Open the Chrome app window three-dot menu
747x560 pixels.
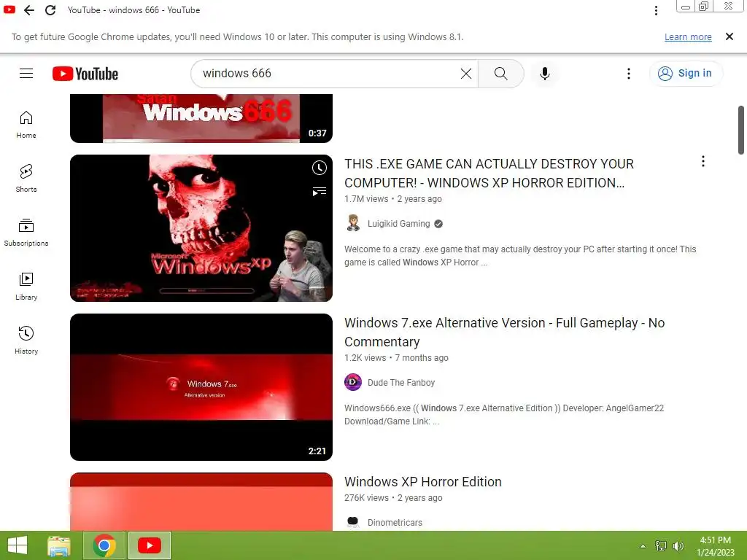point(656,10)
